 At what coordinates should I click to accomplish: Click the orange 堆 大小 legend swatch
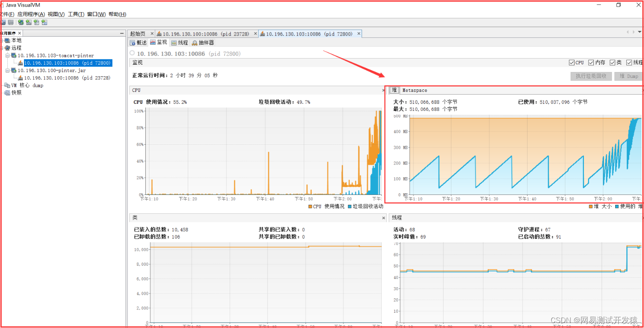591,206
